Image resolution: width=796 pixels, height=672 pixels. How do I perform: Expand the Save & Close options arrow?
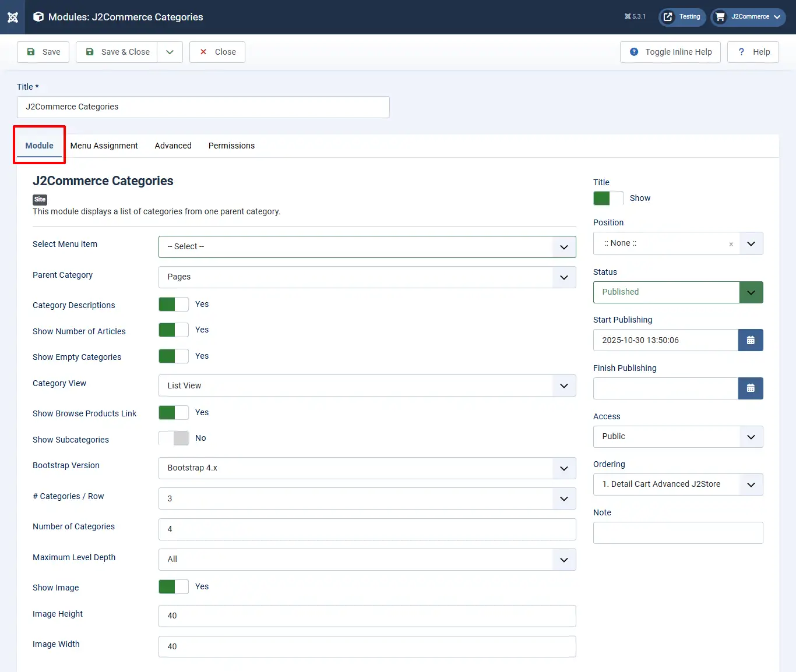(170, 52)
